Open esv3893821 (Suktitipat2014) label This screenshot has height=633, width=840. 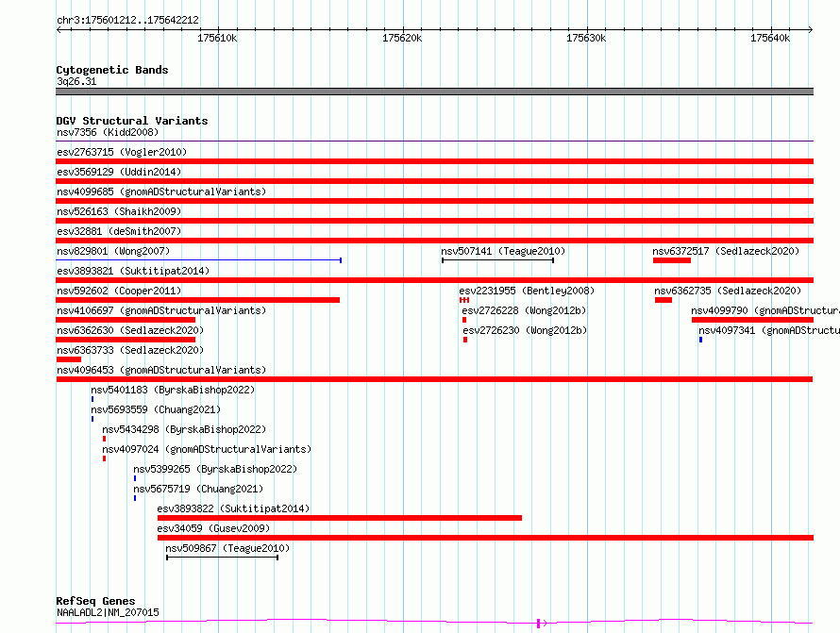point(133,271)
